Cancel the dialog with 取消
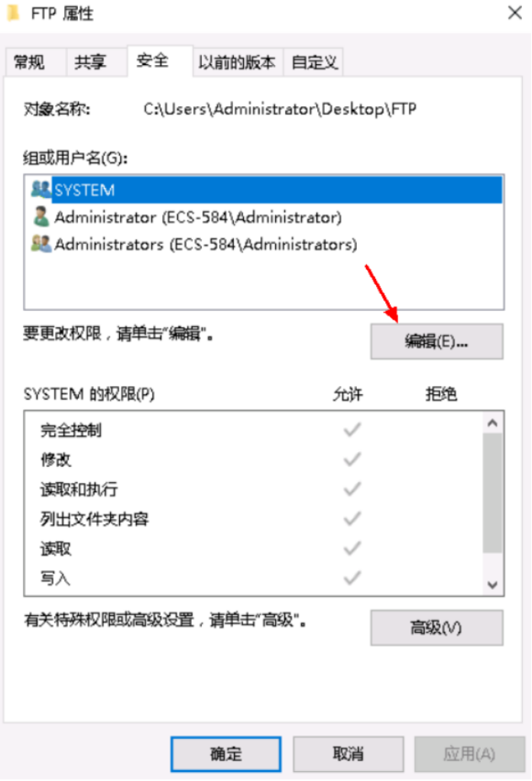This screenshot has width=532, height=781. tap(348, 754)
